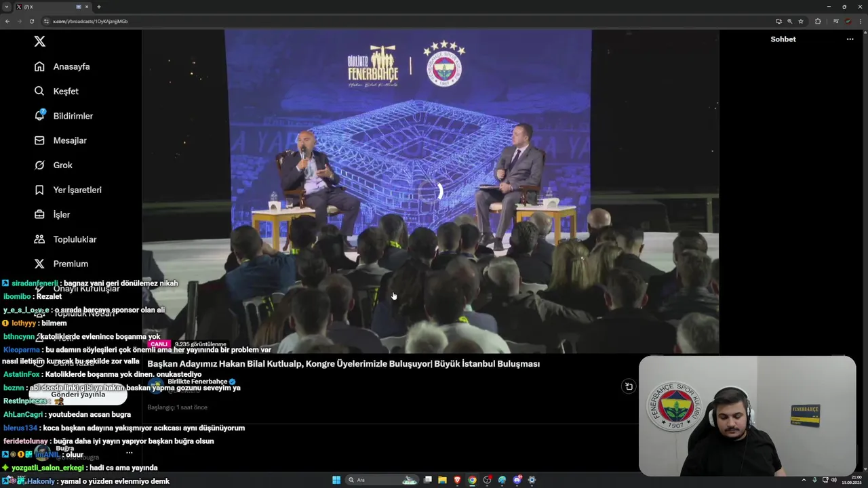Click the İşler briefcase icon
The image size is (868, 488).
(39, 214)
